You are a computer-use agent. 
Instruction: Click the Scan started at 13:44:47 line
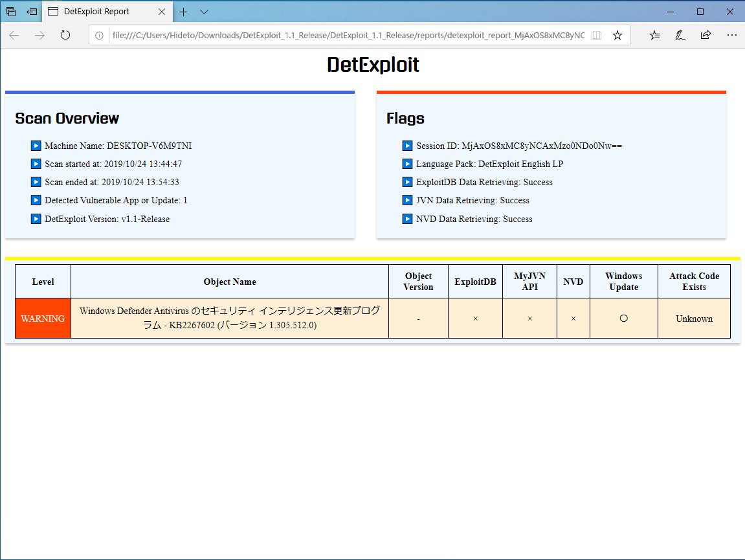[x=113, y=164]
